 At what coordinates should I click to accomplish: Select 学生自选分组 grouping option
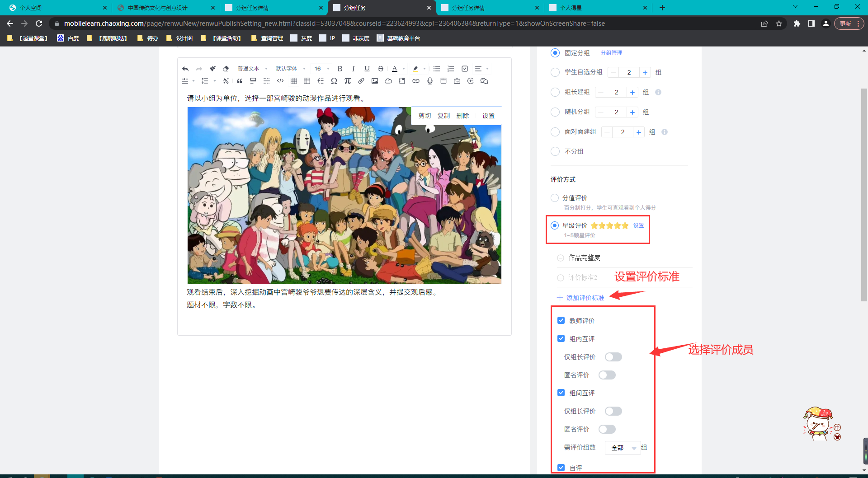pyautogui.click(x=555, y=72)
